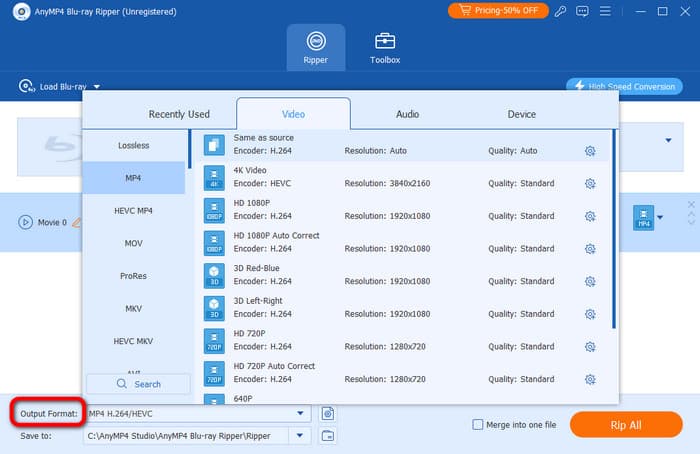
Task: Click the 3D Red-Blue format icon
Action: (x=214, y=275)
